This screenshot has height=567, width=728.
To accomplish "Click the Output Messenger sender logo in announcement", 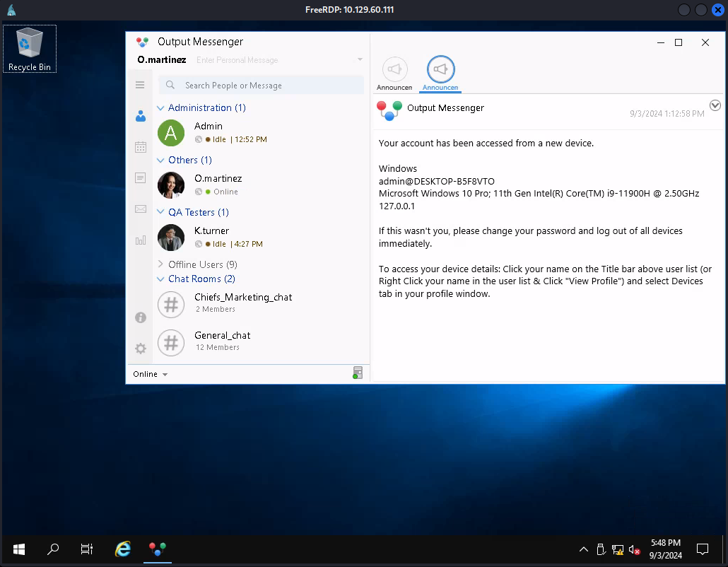I will (389, 111).
